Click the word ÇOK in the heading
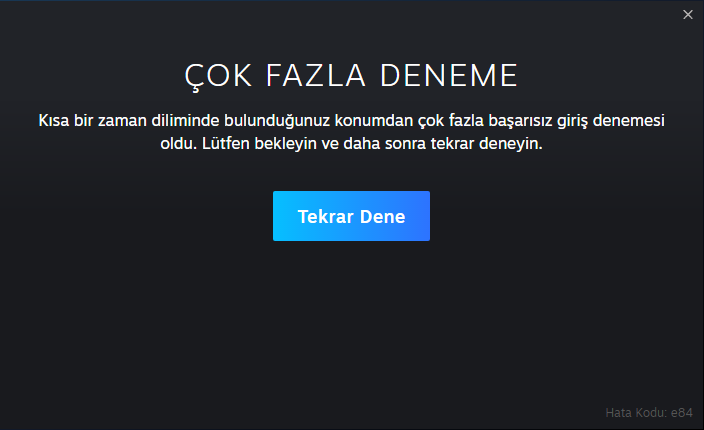704x430 pixels. point(218,76)
